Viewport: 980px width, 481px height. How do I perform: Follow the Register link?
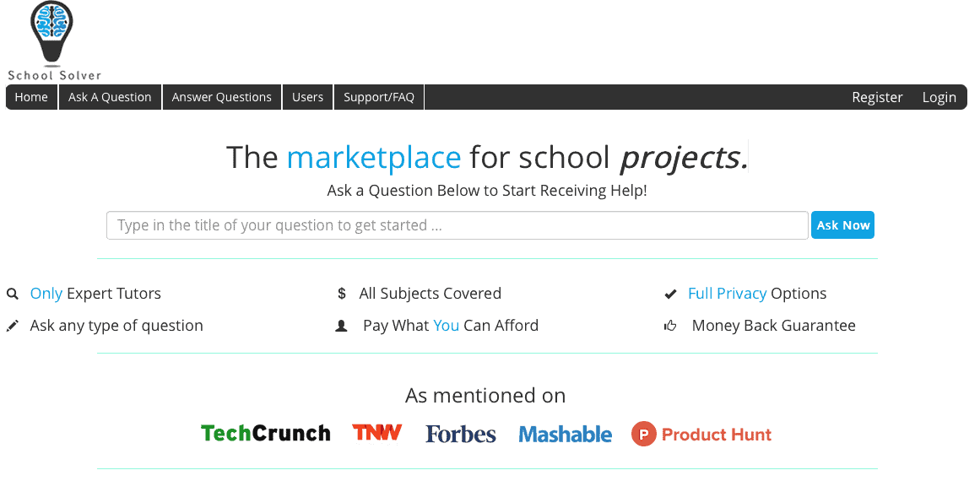[x=877, y=97]
